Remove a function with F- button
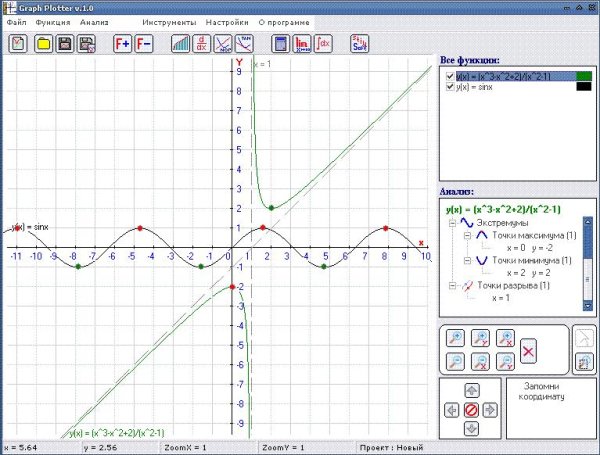The width and height of the screenshot is (600, 455). click(144, 44)
